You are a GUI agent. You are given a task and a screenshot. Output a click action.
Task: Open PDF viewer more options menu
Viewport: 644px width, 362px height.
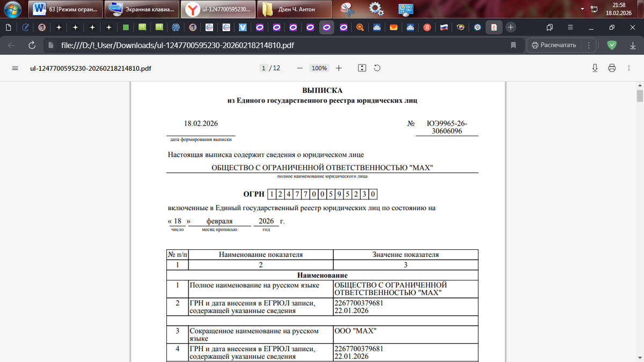[628, 68]
